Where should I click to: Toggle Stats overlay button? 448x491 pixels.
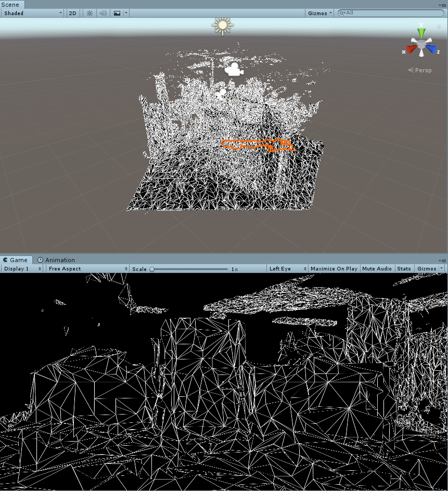tap(404, 269)
